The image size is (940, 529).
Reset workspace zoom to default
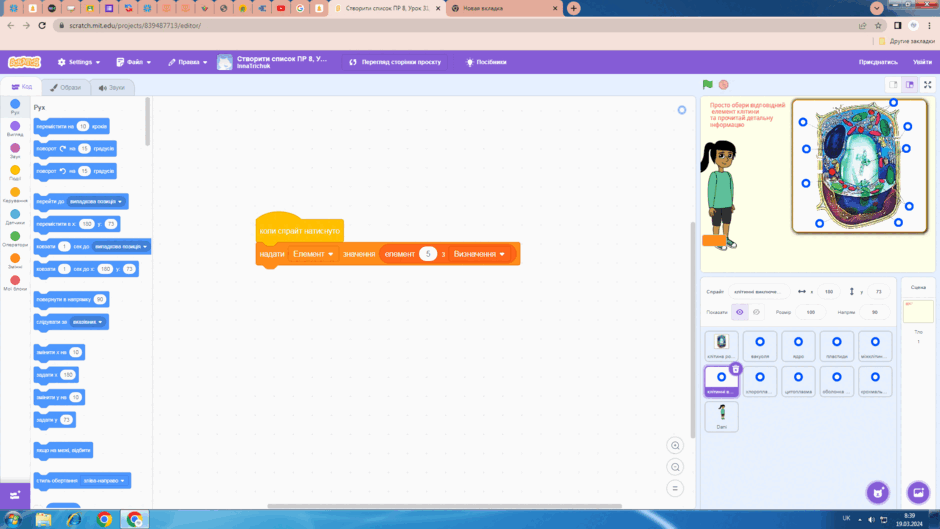(x=675, y=489)
